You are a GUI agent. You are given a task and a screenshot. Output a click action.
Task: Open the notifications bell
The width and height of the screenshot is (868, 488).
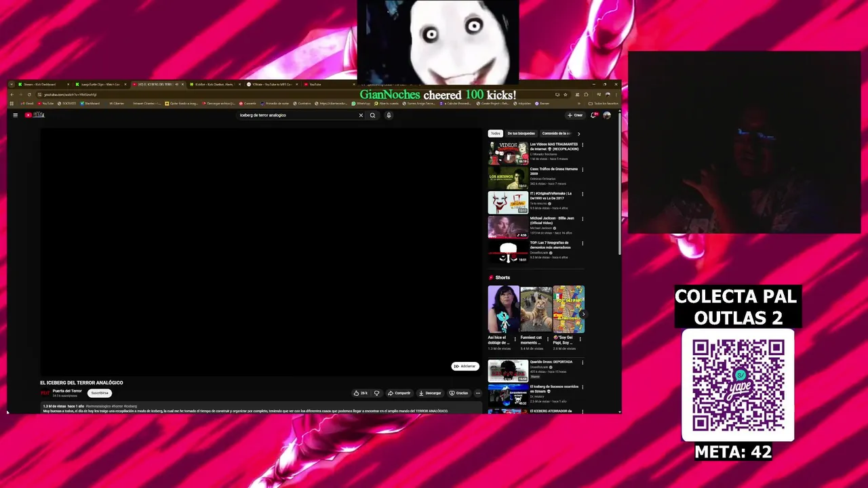(x=594, y=115)
